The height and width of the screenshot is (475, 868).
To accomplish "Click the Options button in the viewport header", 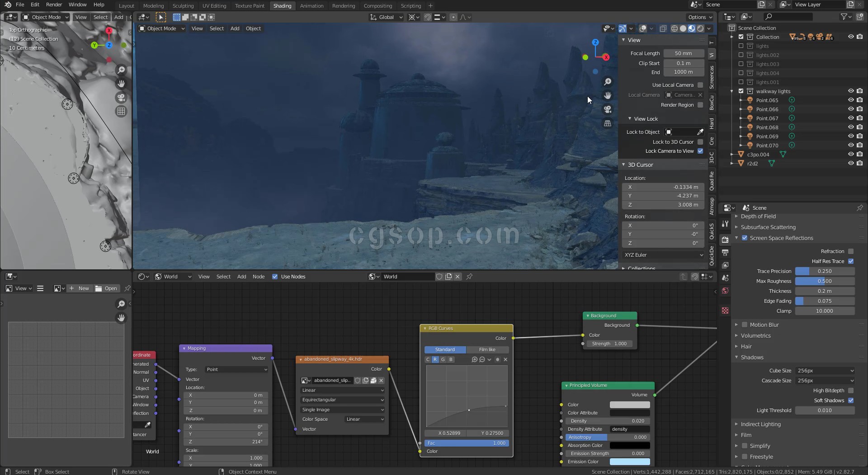I will [700, 17].
